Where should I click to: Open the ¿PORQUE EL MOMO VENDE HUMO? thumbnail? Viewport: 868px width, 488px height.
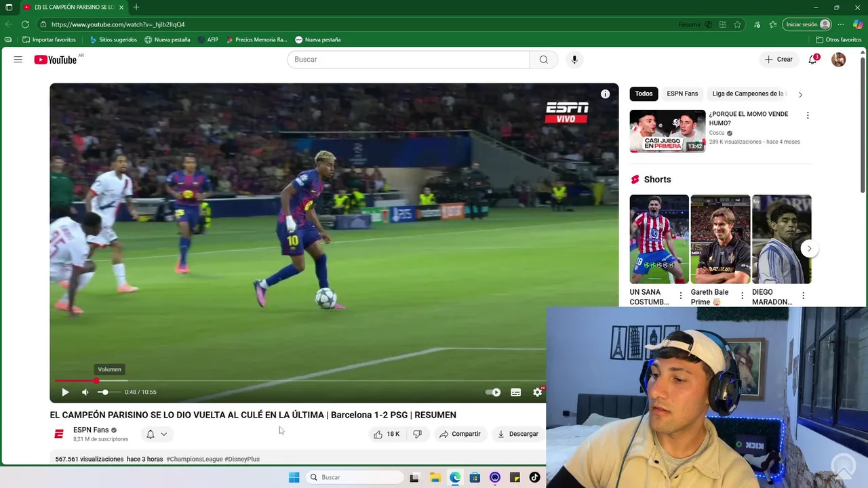click(x=667, y=131)
